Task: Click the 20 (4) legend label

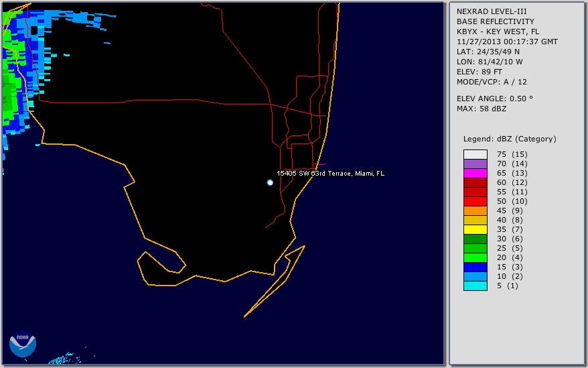Action: [x=510, y=257]
